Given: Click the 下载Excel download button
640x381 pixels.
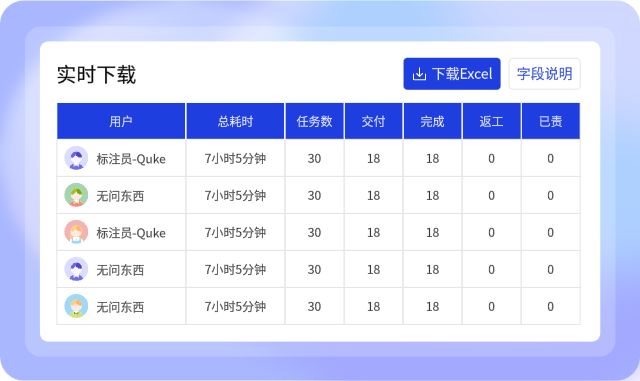Looking at the screenshot, I should tap(452, 74).
